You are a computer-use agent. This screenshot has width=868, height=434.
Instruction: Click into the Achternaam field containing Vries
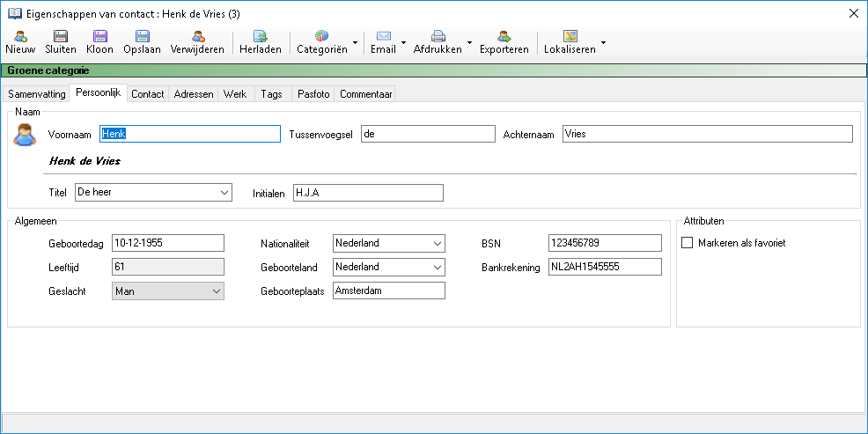coord(707,134)
